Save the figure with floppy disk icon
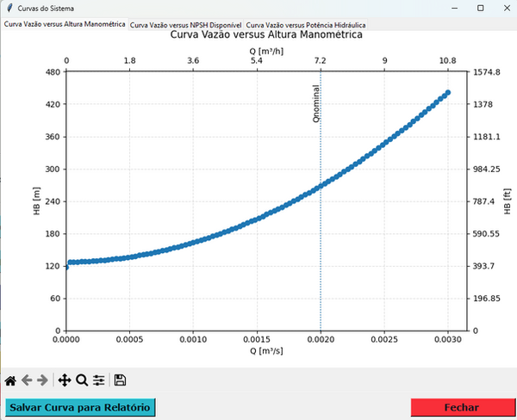Screen dimensions: 517x420 (x=120, y=380)
